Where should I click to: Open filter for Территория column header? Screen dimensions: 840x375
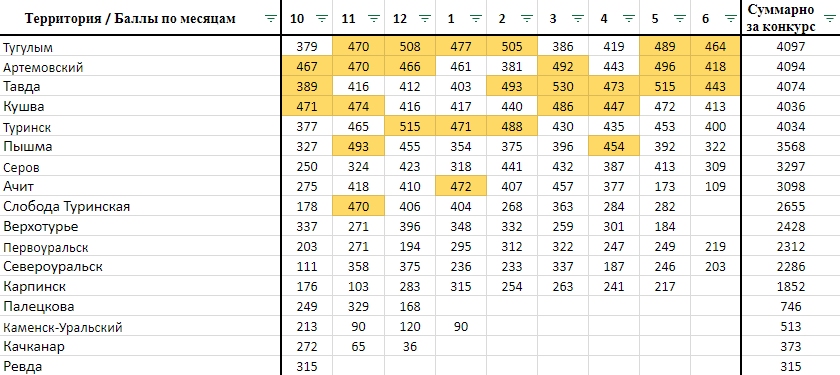[271, 18]
